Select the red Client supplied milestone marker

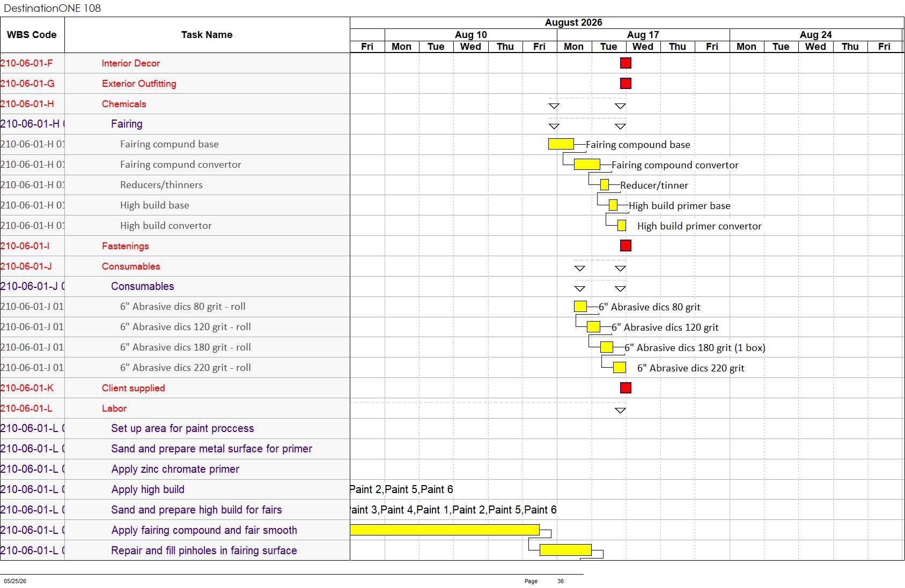coord(626,388)
